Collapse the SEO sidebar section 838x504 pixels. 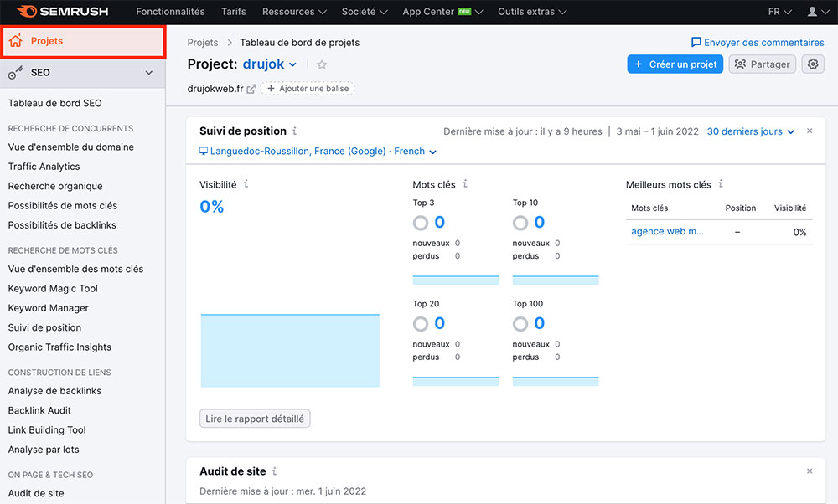coord(149,73)
